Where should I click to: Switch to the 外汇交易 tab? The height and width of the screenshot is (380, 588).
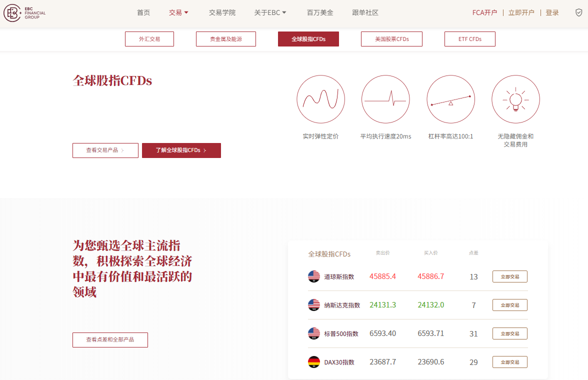pos(149,39)
